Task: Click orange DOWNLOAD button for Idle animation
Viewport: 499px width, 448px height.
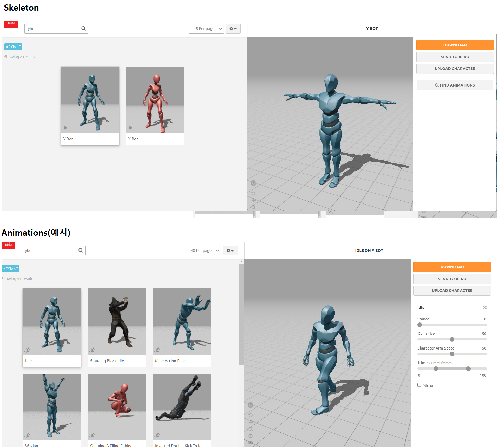Action: pyautogui.click(x=452, y=267)
